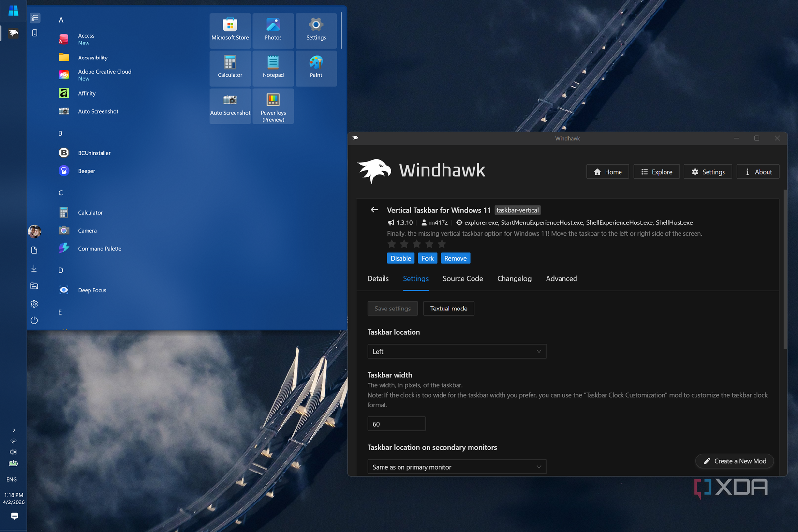Click the Windhawk icon in the taskbar
The height and width of the screenshot is (532, 798).
click(14, 33)
